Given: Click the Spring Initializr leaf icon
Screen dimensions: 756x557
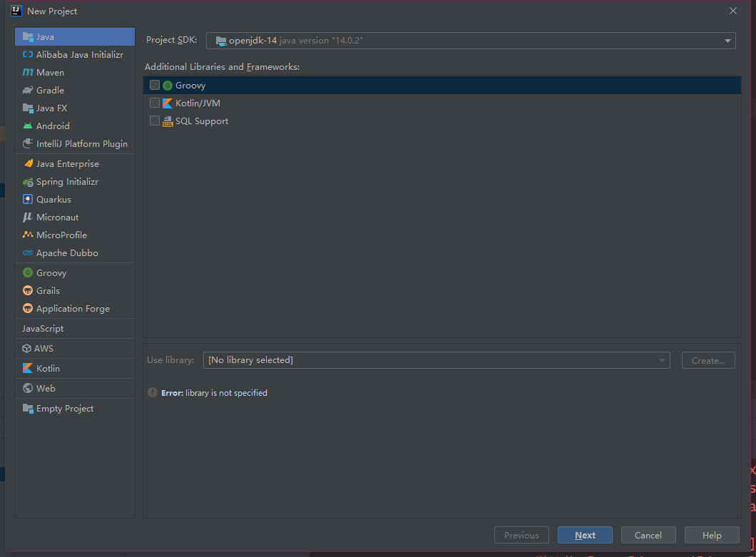Looking at the screenshot, I should click(28, 182).
